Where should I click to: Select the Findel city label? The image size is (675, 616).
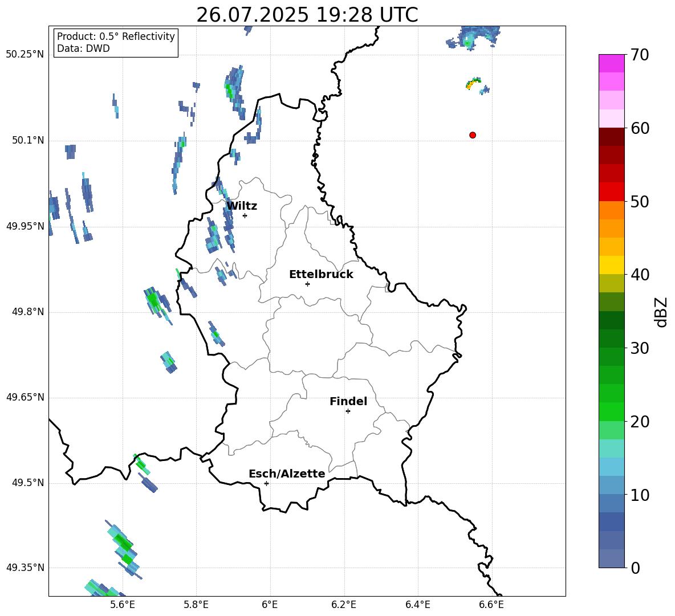[348, 401]
